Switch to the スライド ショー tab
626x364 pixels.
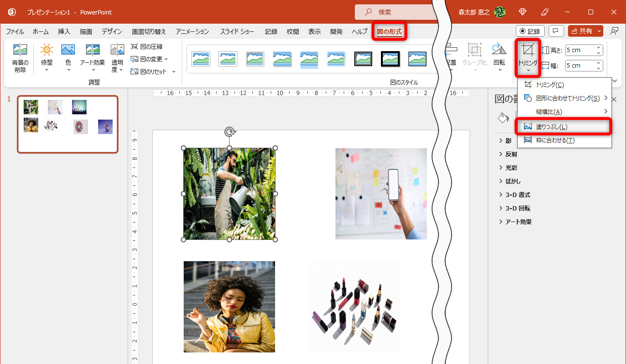pyautogui.click(x=237, y=31)
